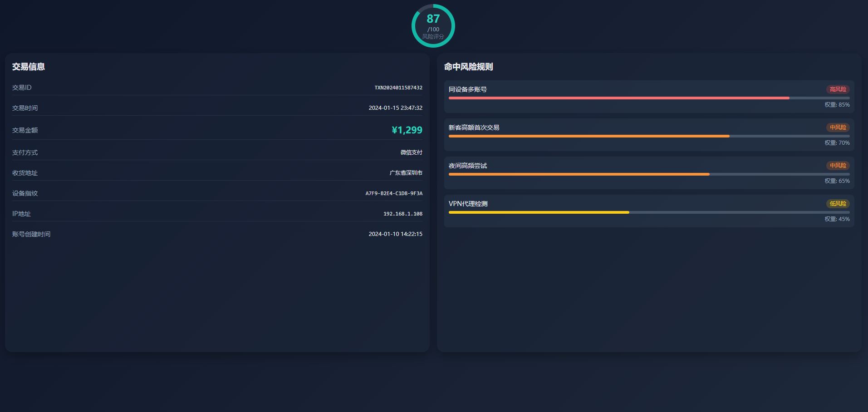Click the 权重: 85% weight label
The image size is (868, 412).
(837, 105)
